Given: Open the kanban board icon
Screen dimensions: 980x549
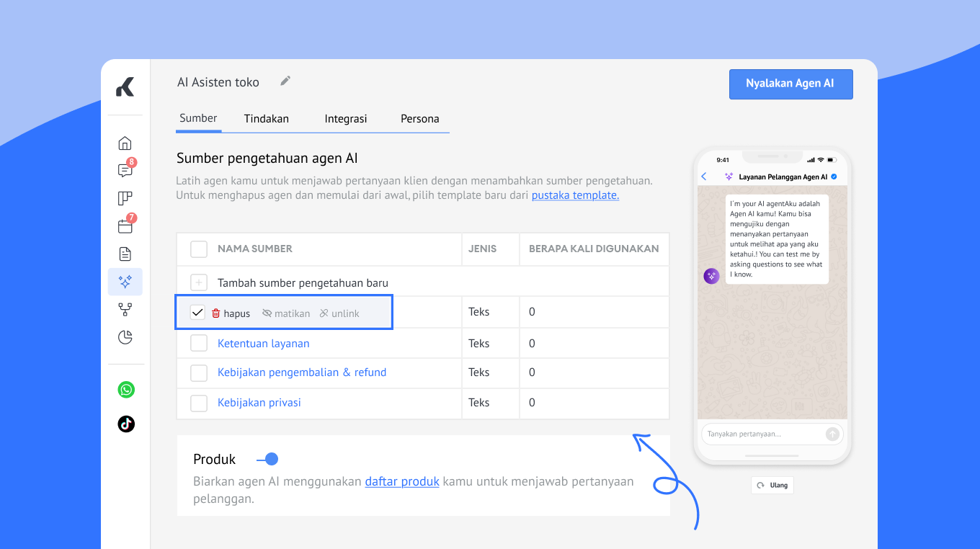Looking at the screenshot, I should [x=125, y=199].
